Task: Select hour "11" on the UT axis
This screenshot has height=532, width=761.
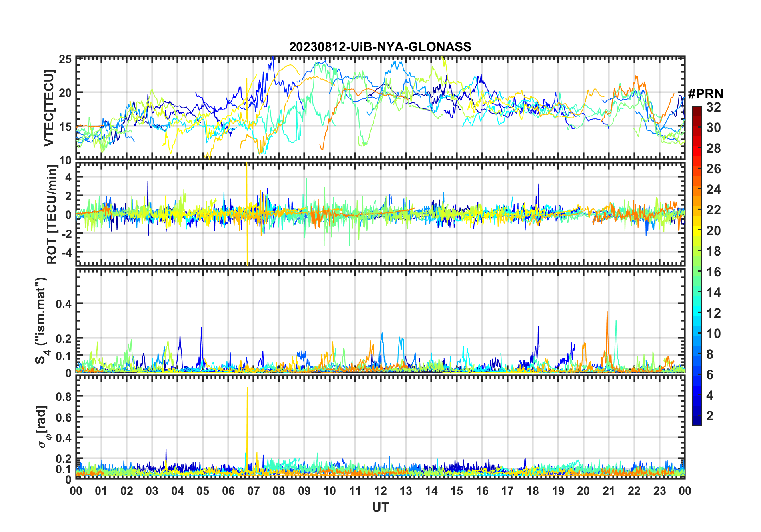Action: 355,491
